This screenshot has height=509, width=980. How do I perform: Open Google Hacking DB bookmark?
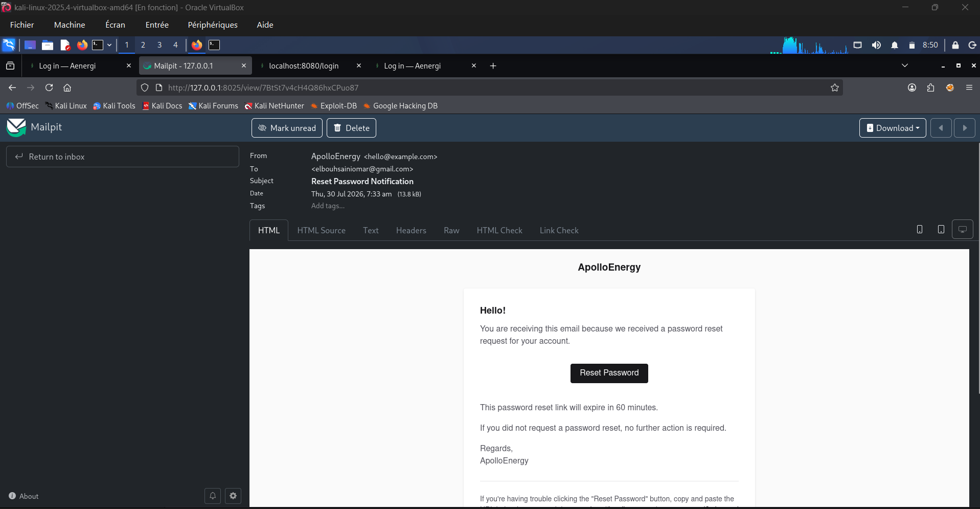(x=400, y=106)
